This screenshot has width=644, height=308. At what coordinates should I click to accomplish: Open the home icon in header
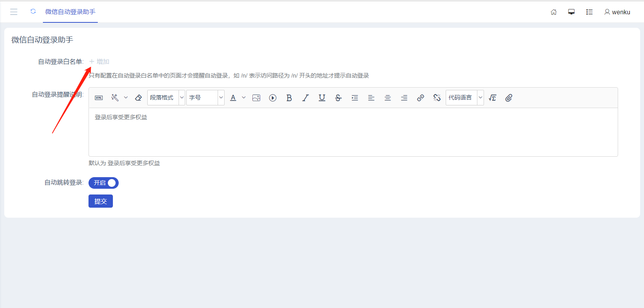(x=554, y=12)
